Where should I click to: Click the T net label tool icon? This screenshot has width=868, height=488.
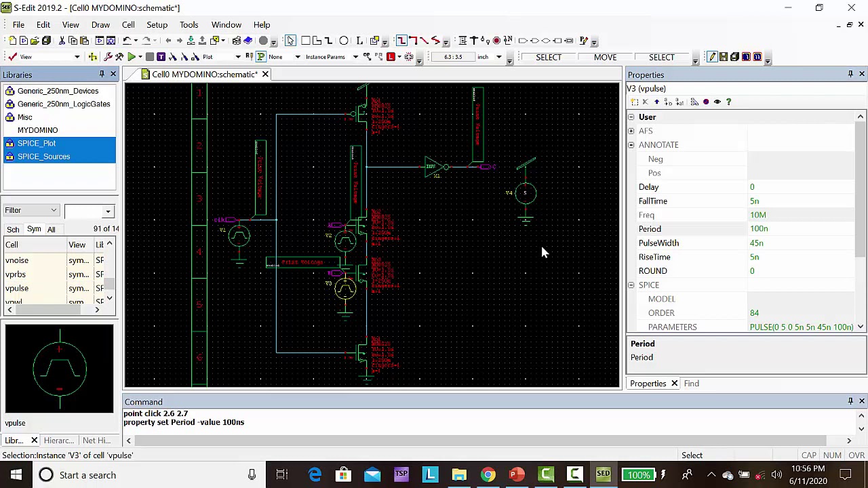tap(473, 40)
